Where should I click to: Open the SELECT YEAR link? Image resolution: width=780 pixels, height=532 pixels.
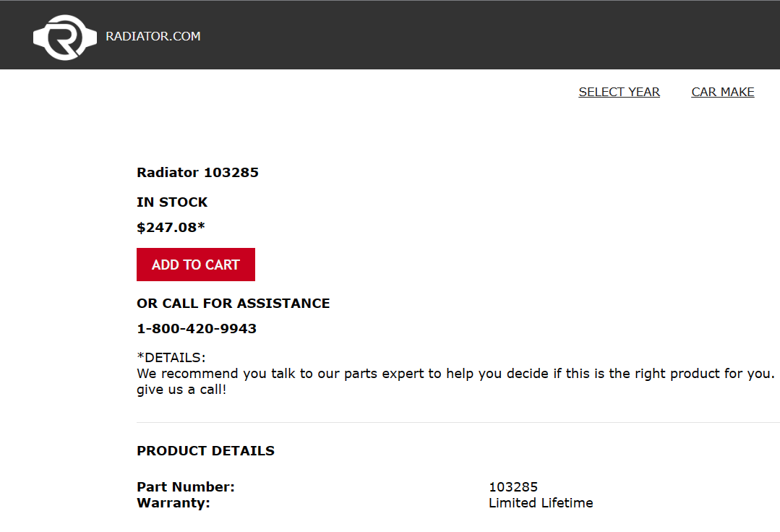click(619, 92)
